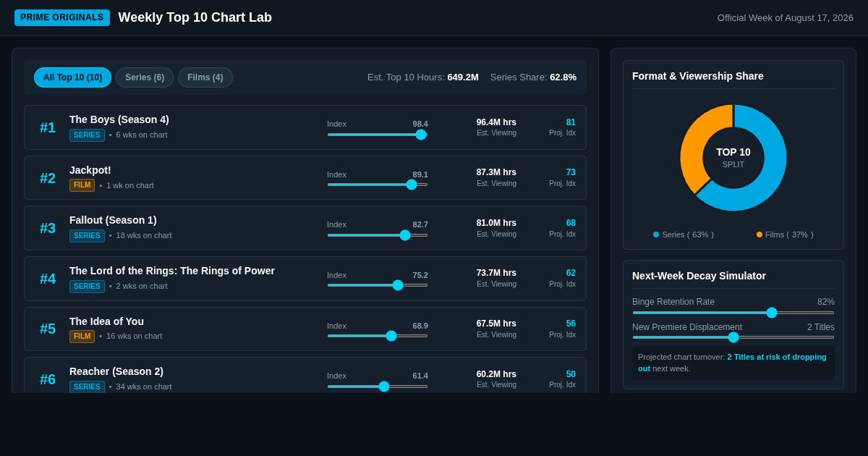Click the 6 wks on chart text
Viewport: 868px width, 456px height.
tap(142, 135)
